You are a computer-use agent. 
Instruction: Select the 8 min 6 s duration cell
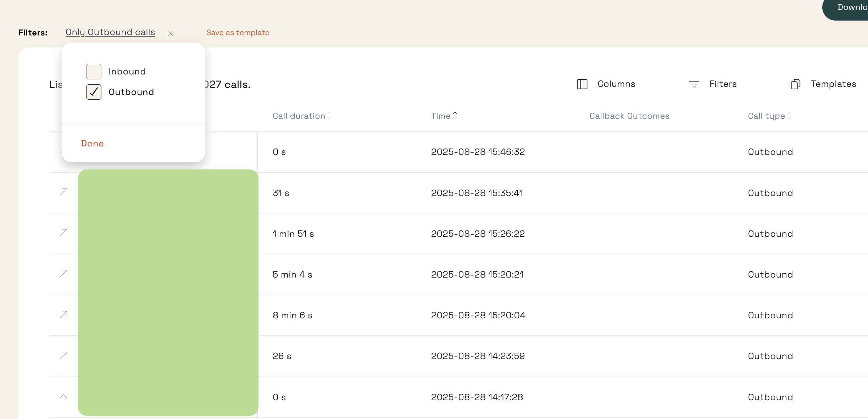click(293, 315)
